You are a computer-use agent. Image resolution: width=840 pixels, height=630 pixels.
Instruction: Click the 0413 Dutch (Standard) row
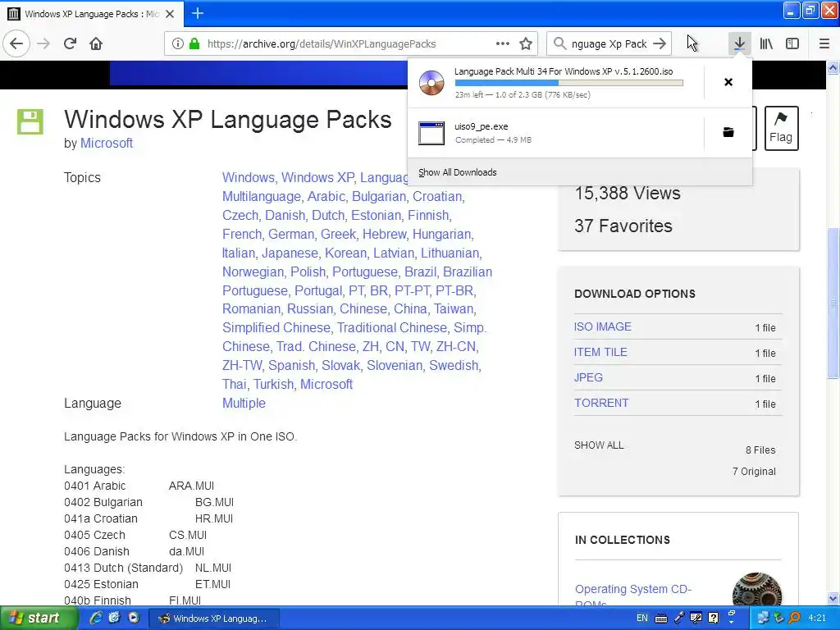148,568
